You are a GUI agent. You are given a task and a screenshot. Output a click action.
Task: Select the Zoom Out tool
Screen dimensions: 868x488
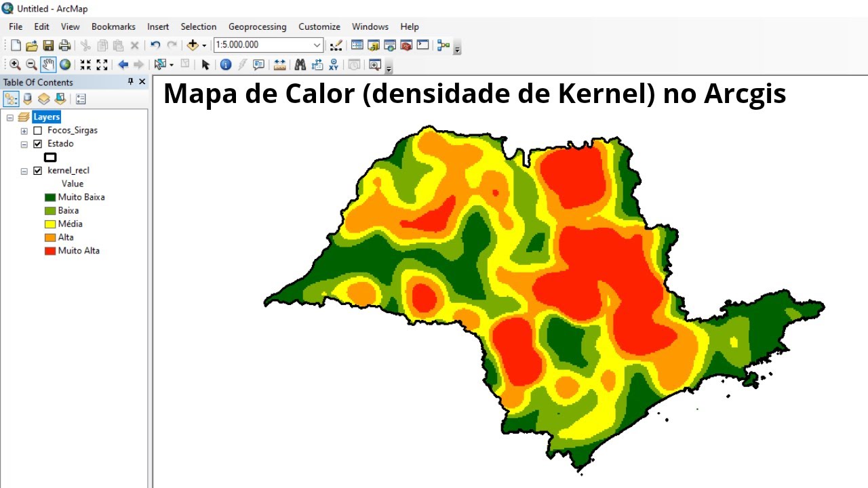pos(31,64)
